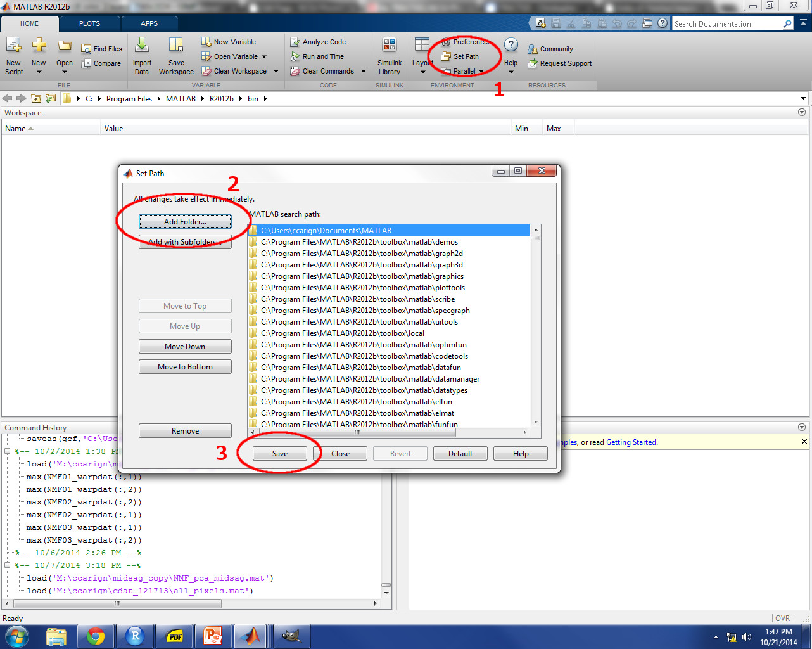This screenshot has height=649, width=812.
Task: Create a New Script from the toolstrip
Action: (x=14, y=56)
